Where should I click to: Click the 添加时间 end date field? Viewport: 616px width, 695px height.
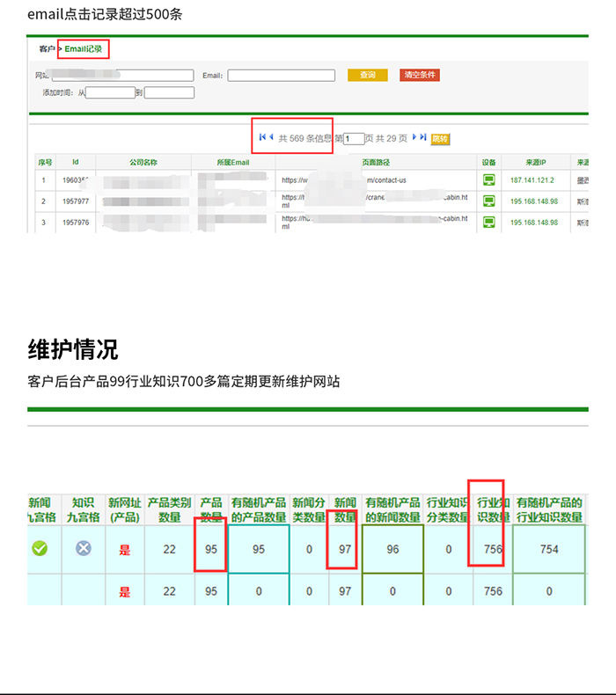(169, 92)
